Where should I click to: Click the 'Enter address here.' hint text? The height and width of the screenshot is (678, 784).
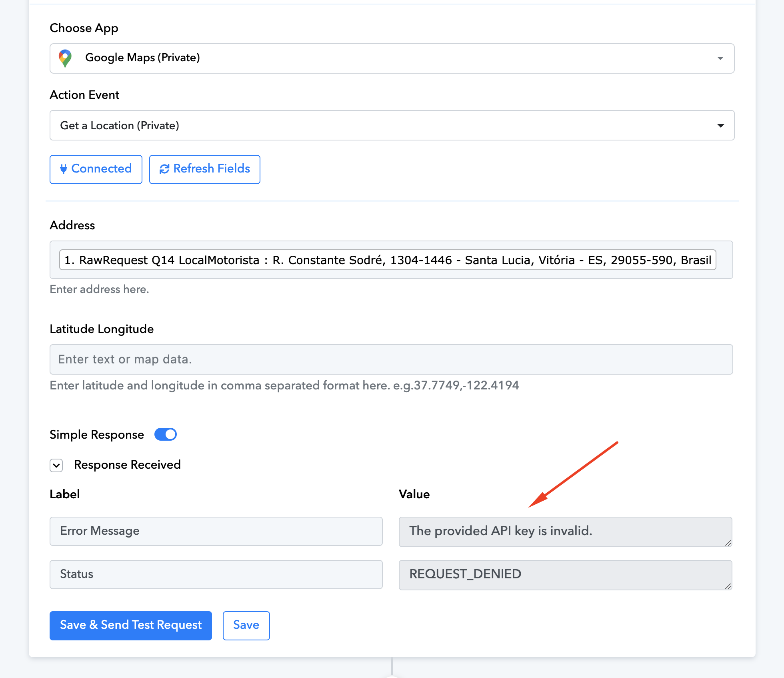point(99,289)
